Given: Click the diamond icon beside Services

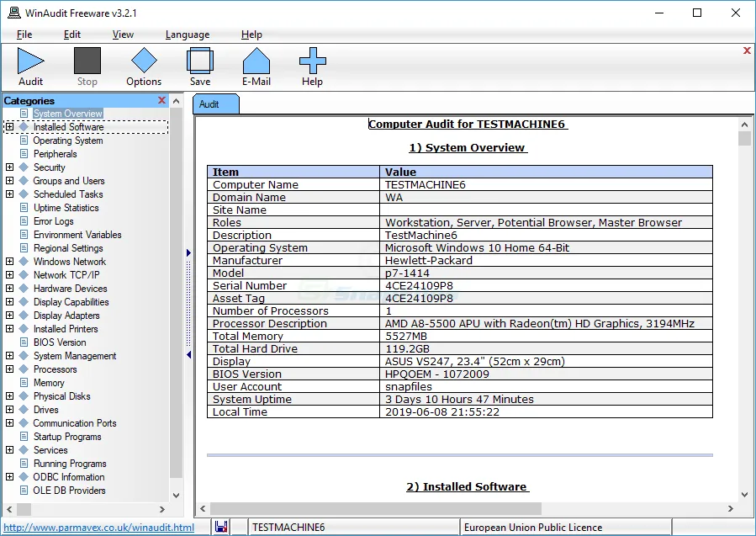Looking at the screenshot, I should (24, 449).
